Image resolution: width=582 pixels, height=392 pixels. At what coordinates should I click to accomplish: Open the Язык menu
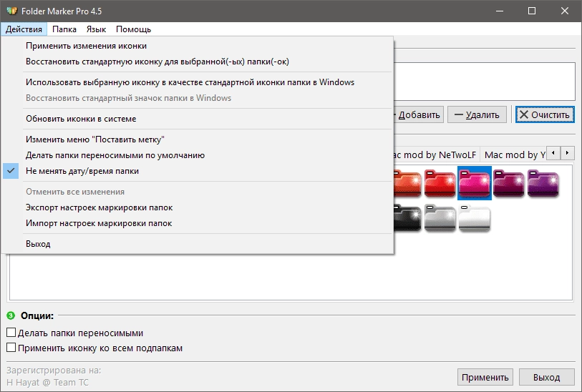(96, 29)
